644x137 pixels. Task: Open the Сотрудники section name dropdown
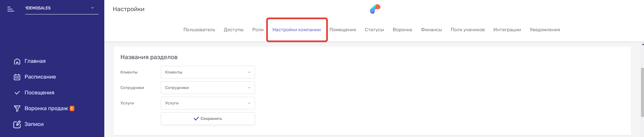point(208,88)
